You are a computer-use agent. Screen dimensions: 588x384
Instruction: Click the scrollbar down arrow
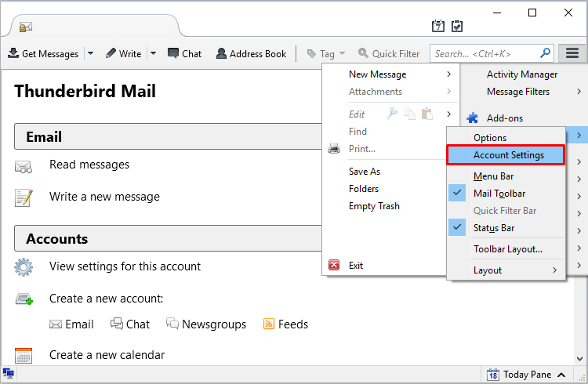pos(579,359)
